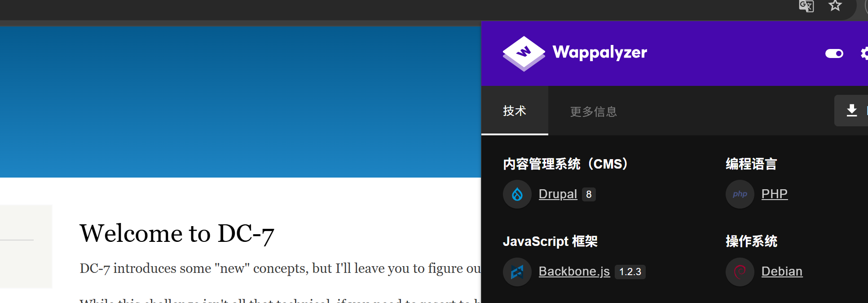Click the DC-7 introduces some new concepts paragraph
The width and height of the screenshot is (868, 303).
tap(280, 268)
